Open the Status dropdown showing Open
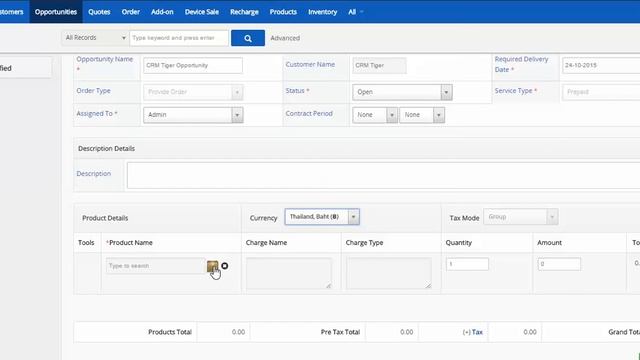 pos(402,92)
